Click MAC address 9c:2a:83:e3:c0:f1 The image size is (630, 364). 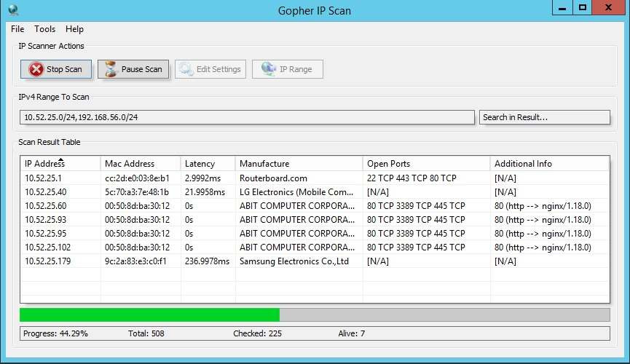(x=135, y=261)
